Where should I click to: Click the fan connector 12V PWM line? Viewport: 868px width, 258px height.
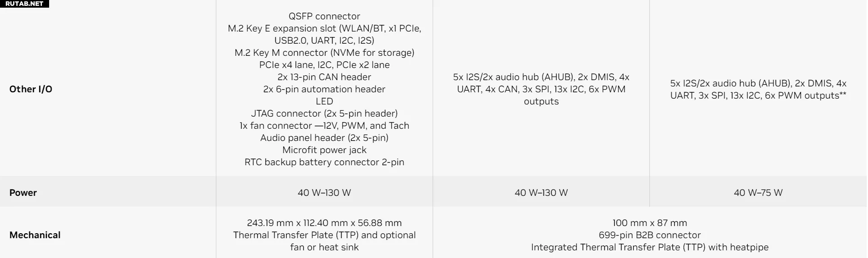pos(324,126)
